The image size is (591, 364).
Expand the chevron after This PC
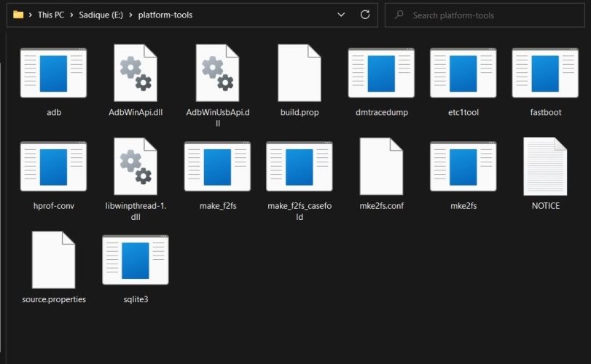71,15
